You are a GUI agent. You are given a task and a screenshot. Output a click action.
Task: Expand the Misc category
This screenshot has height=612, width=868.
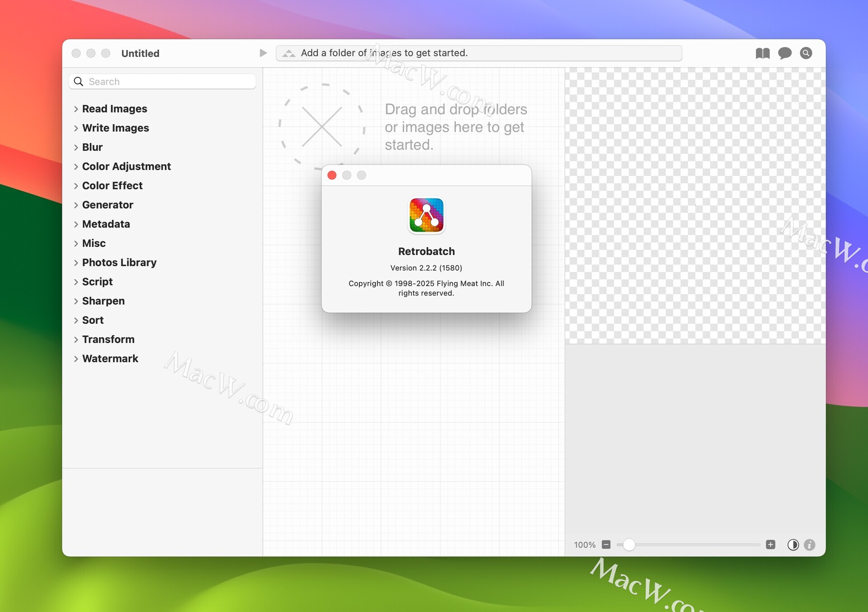(76, 244)
